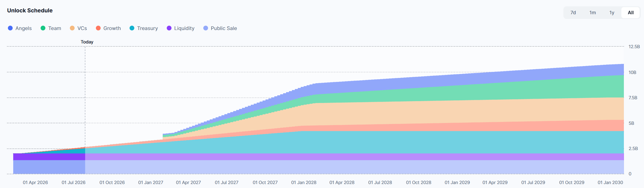Click the light blue Public Sale dot

pos(206,28)
